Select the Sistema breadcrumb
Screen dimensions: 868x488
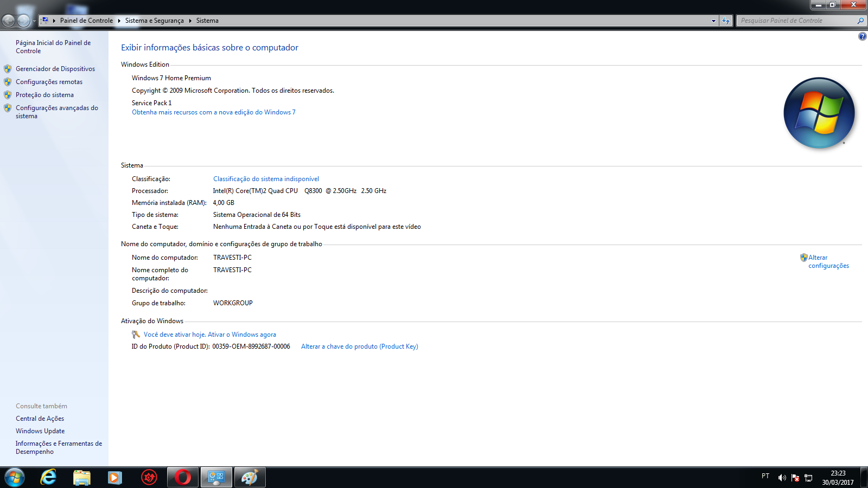[x=207, y=21]
